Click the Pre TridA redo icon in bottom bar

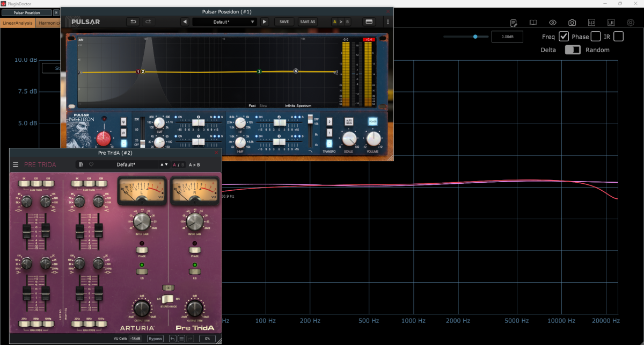pyautogui.click(x=191, y=339)
